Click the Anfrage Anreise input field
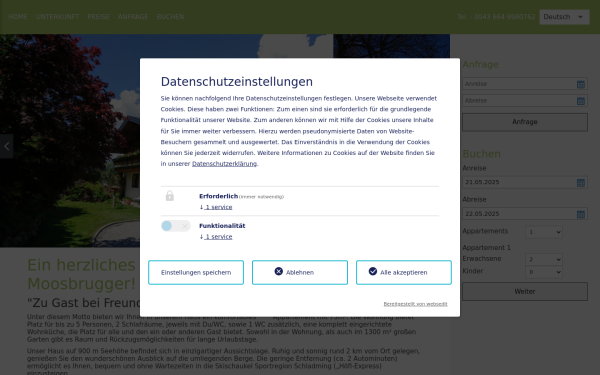This screenshot has height=375, width=600. [x=525, y=84]
